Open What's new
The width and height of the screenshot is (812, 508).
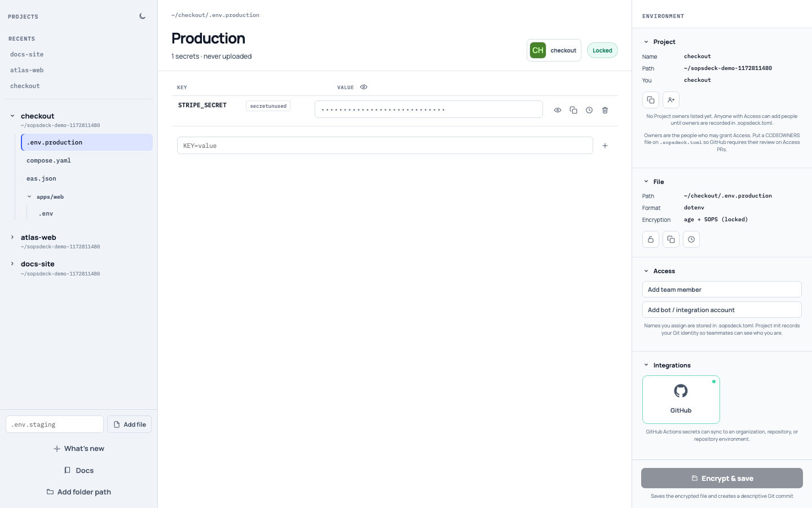tap(79, 449)
